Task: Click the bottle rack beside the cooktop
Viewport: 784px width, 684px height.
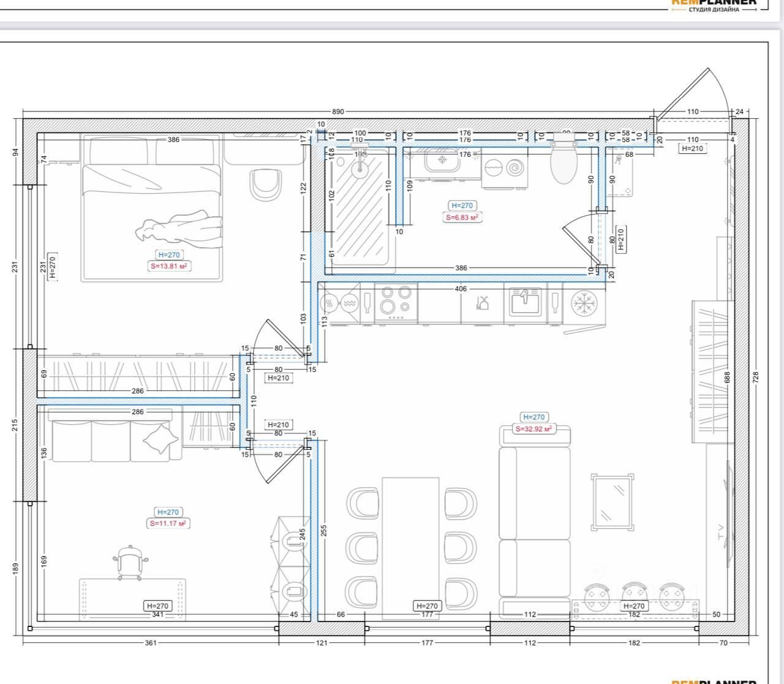Action: [x=367, y=302]
